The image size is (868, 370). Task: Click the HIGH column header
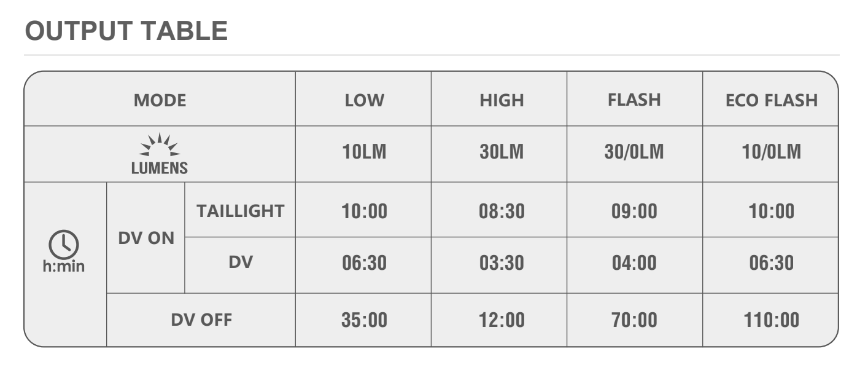[502, 100]
